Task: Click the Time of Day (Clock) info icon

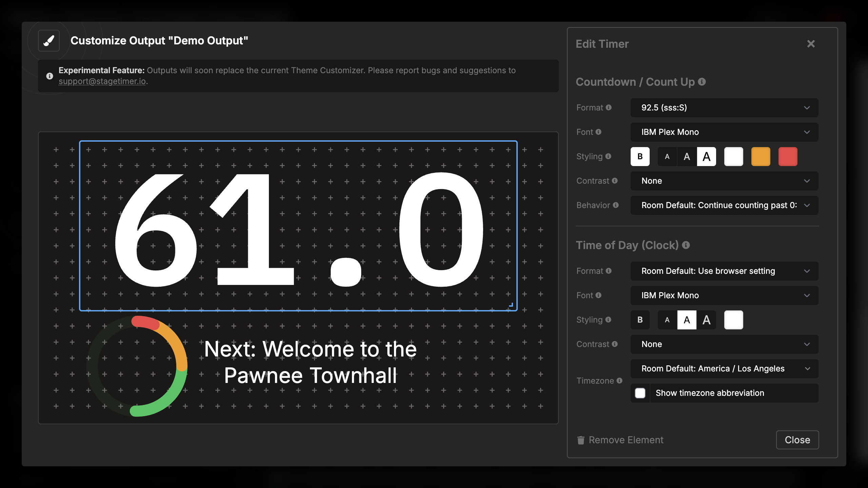Action: click(686, 245)
